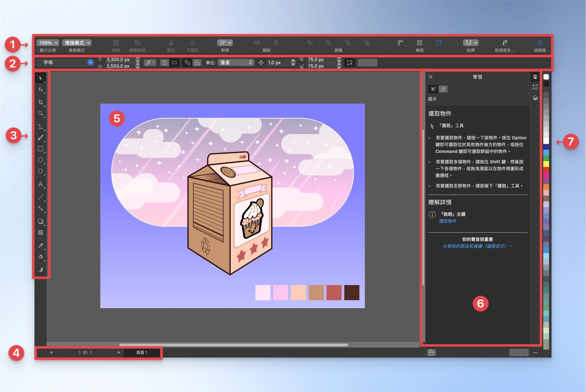Select the Ellipse tool in the toolbox
This screenshot has height=392, width=586.
click(x=41, y=160)
